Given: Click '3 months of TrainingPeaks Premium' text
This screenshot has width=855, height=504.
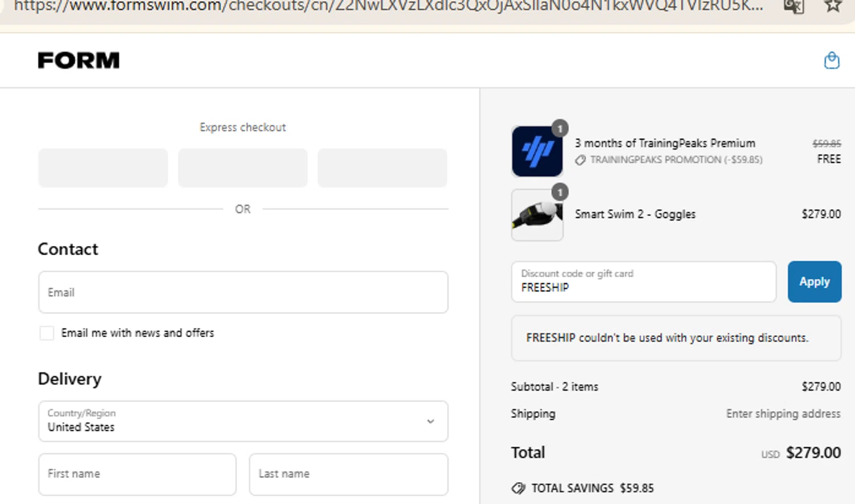Looking at the screenshot, I should point(665,144).
